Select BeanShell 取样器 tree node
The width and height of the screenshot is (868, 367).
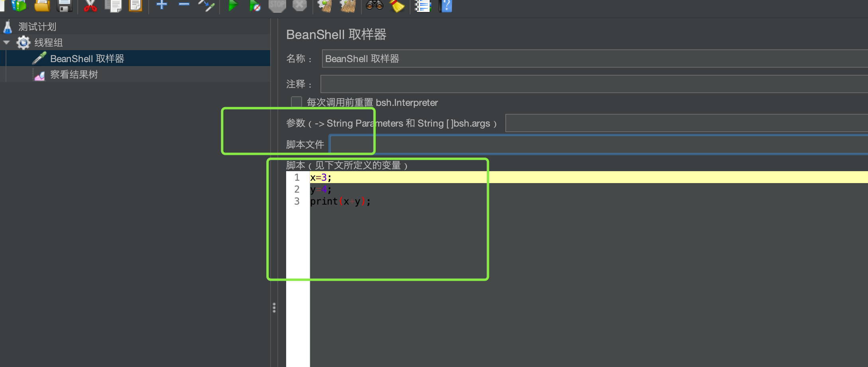coord(87,59)
